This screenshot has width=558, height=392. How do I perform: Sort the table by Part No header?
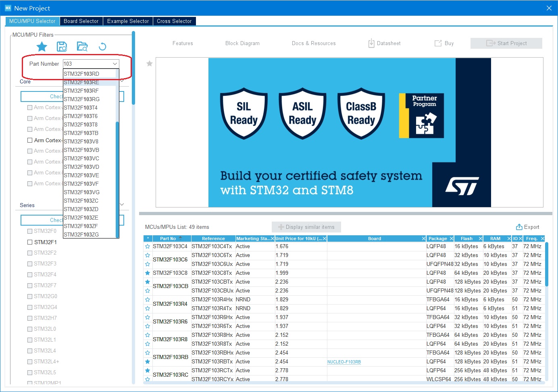point(168,239)
